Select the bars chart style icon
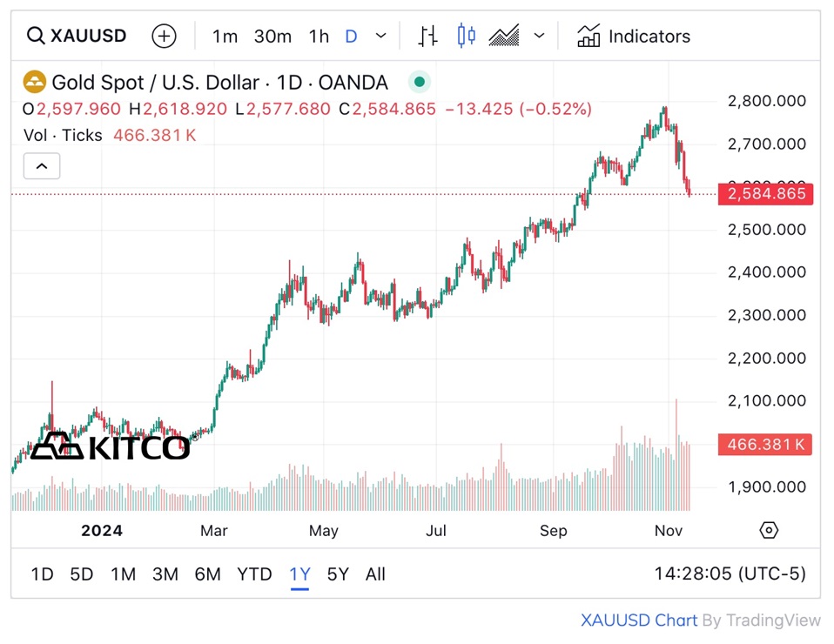The image size is (834, 644). pos(427,37)
